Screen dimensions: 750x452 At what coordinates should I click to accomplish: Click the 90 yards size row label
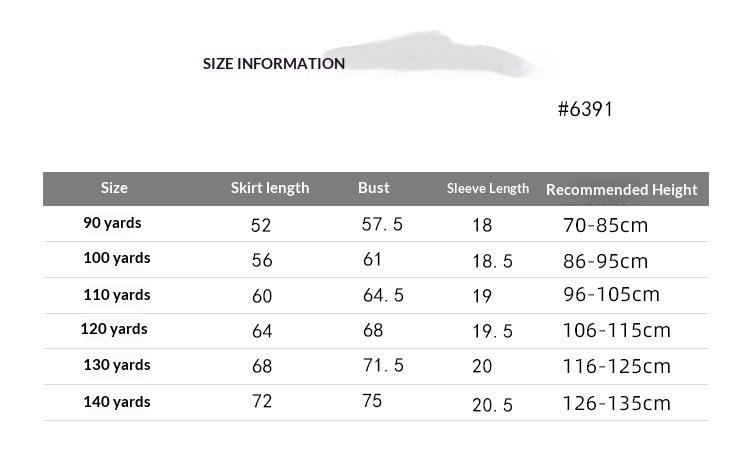coord(112,223)
